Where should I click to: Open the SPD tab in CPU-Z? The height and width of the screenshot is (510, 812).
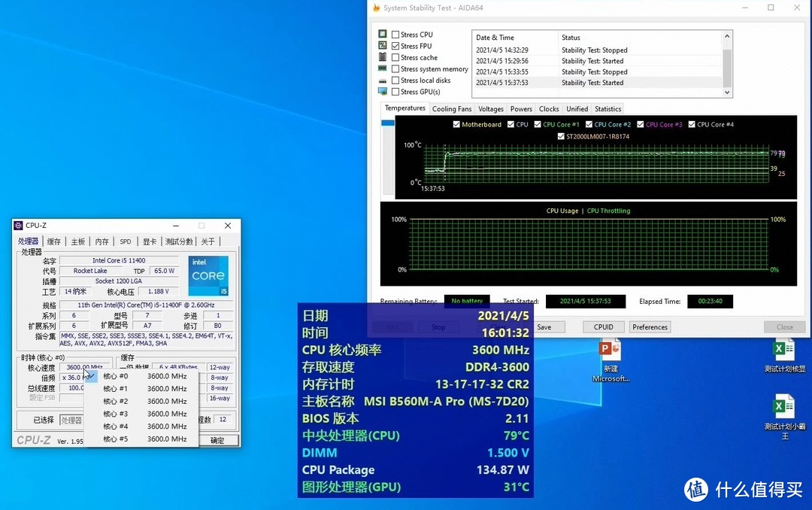(x=126, y=241)
